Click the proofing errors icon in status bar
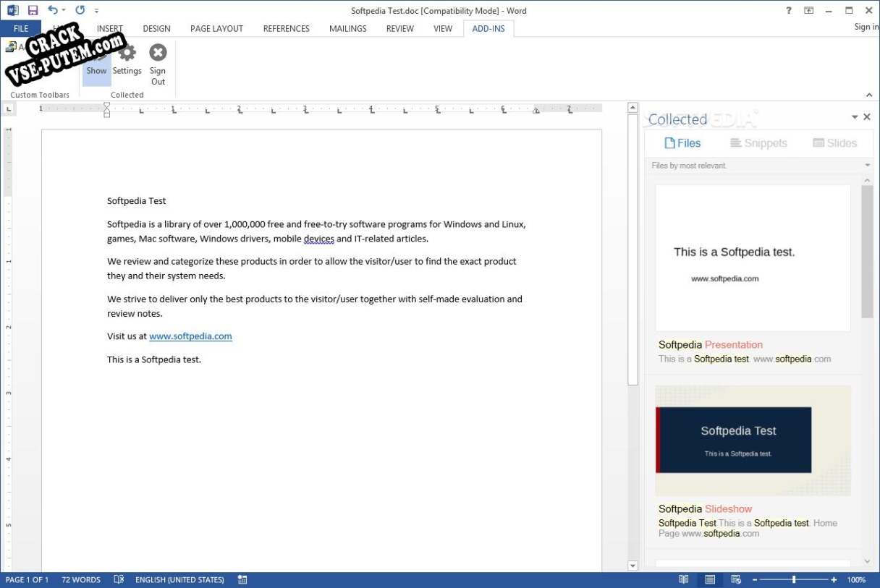This screenshot has width=880, height=588. click(119, 580)
